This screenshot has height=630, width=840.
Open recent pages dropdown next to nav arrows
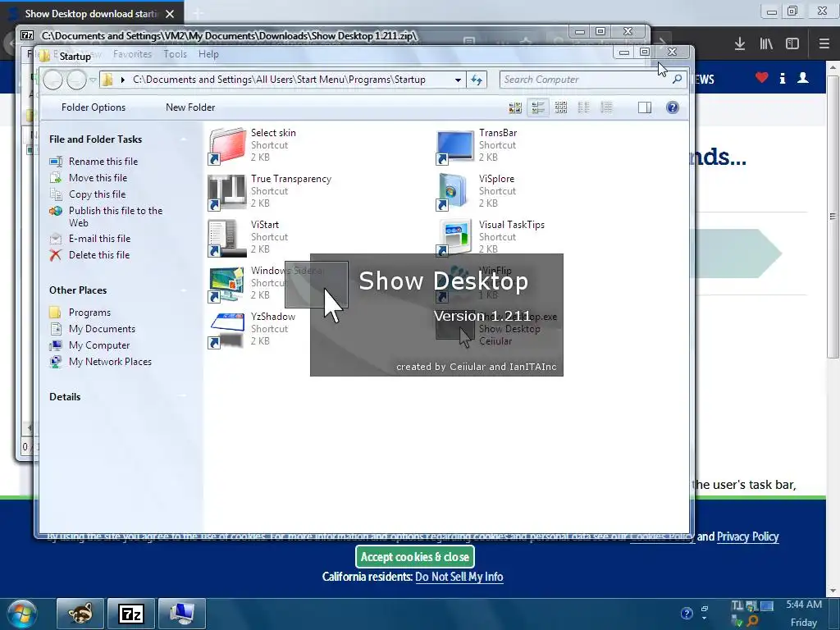click(93, 80)
